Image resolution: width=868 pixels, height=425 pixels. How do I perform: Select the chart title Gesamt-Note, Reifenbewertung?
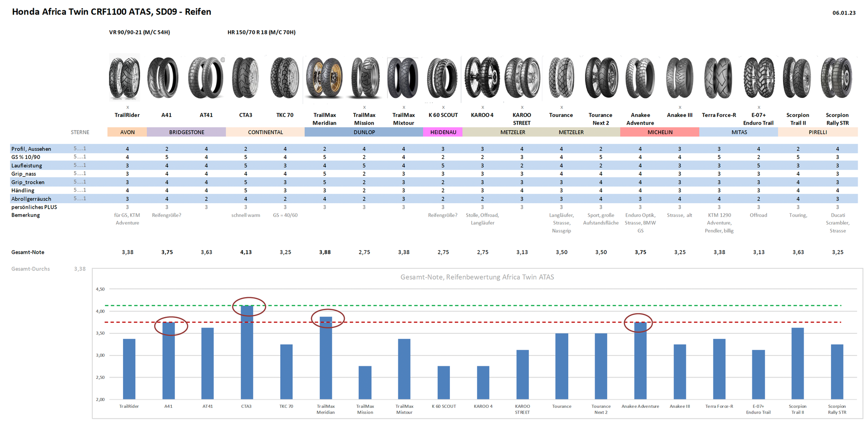click(x=477, y=277)
